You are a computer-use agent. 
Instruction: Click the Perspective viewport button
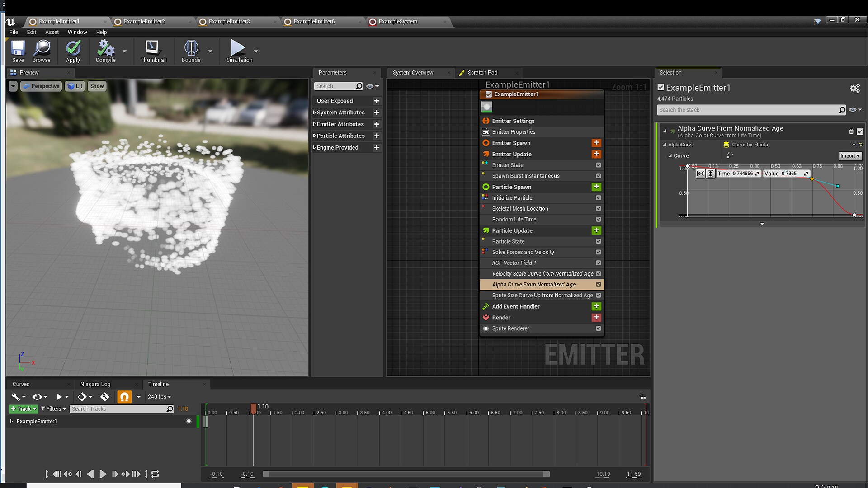pyautogui.click(x=42, y=86)
